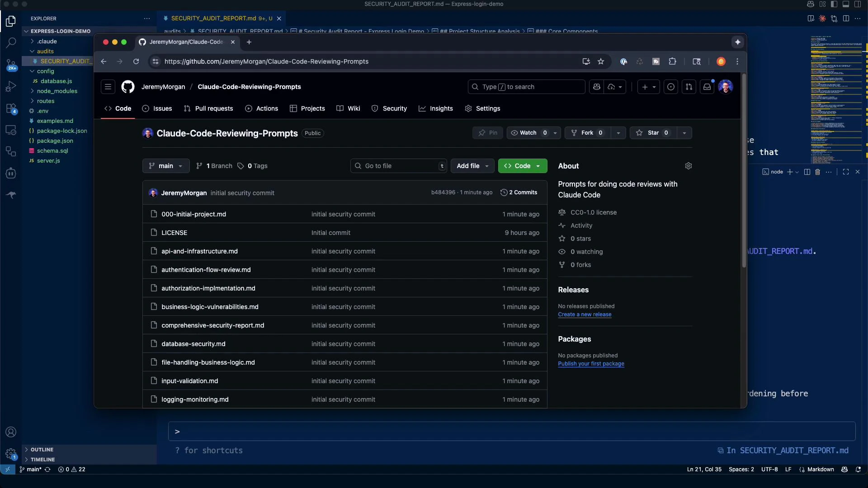
Task: Open 2 Commits history link
Action: point(519,192)
